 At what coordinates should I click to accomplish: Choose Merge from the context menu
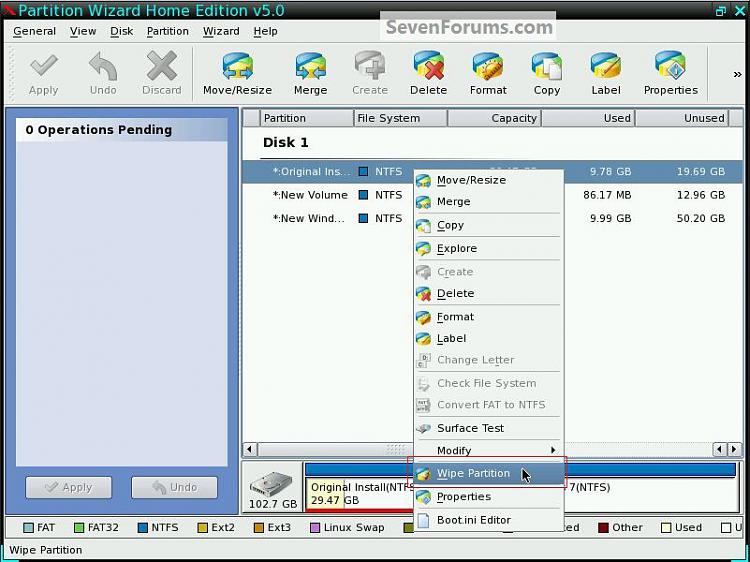click(x=488, y=201)
